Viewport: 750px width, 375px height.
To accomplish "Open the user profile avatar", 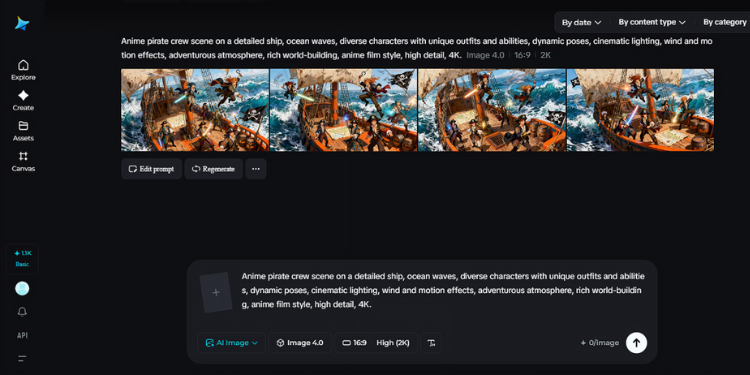I will (x=22, y=288).
